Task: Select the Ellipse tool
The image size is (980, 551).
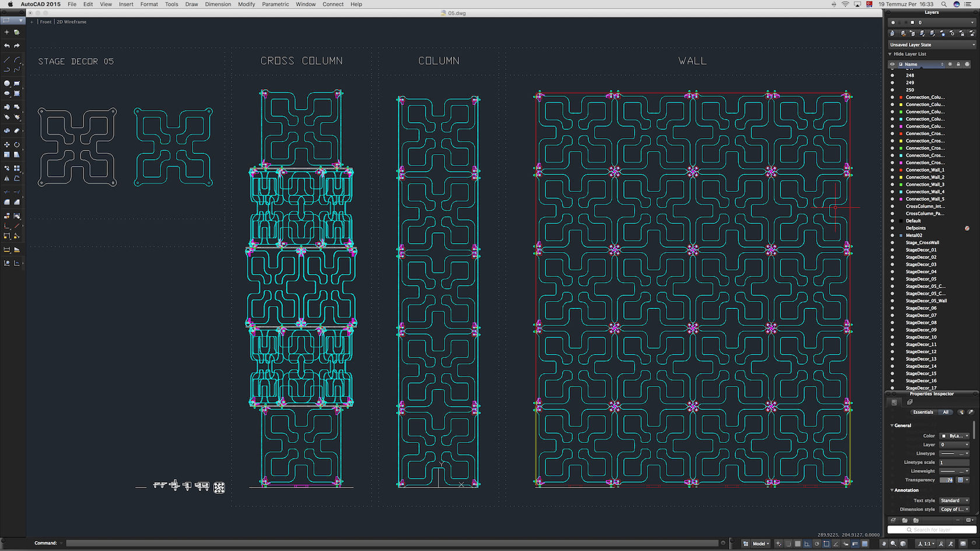Action: (x=6, y=93)
